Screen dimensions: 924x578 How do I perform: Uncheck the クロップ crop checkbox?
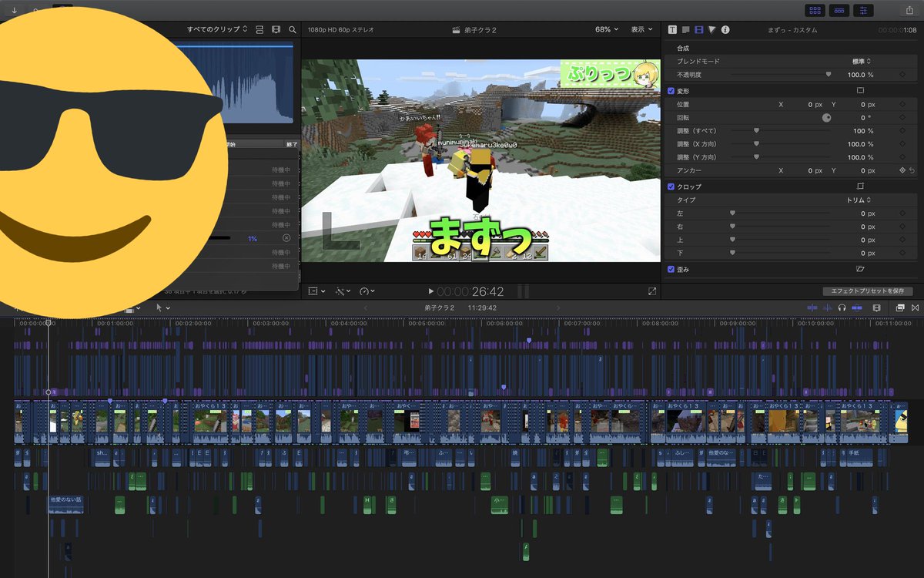point(671,187)
